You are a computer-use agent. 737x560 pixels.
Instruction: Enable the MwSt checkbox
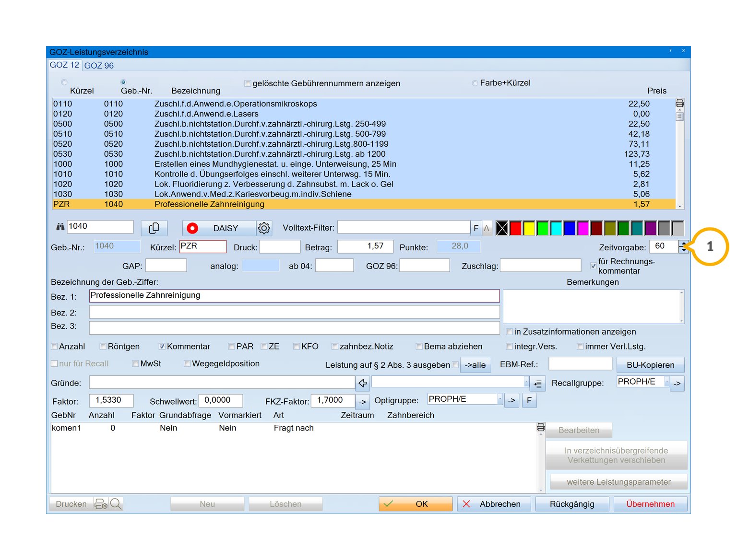[135, 364]
